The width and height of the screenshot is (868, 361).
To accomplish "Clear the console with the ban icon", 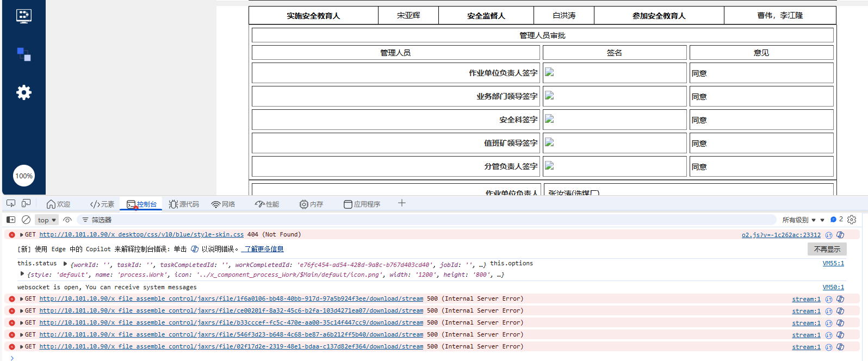I will point(26,220).
